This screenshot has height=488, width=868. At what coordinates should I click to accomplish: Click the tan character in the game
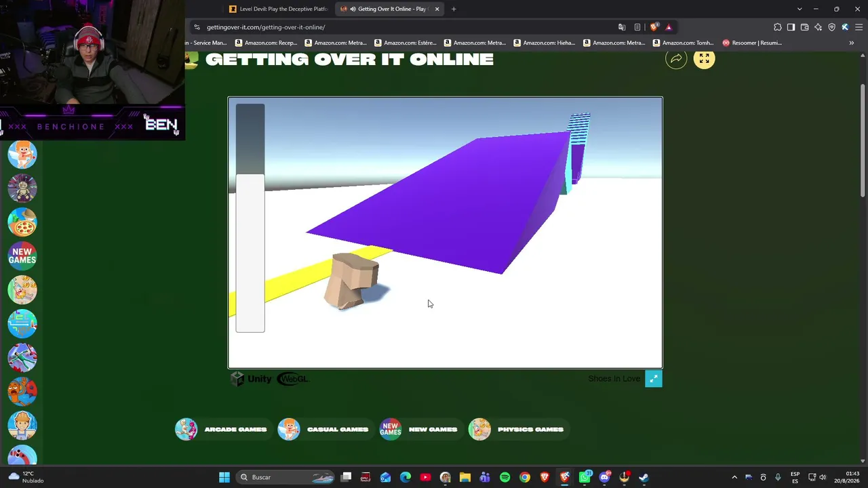[351, 281]
